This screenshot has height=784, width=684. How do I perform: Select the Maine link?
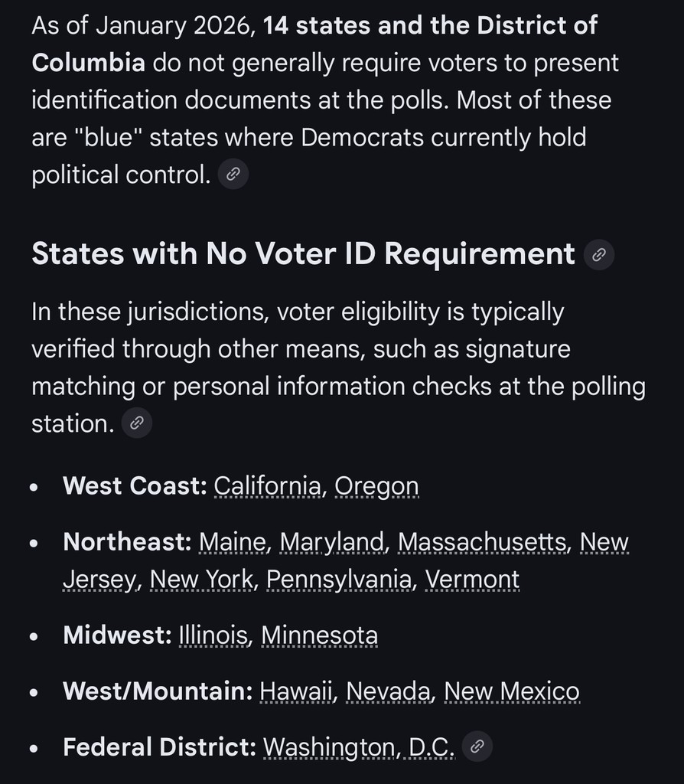233,542
